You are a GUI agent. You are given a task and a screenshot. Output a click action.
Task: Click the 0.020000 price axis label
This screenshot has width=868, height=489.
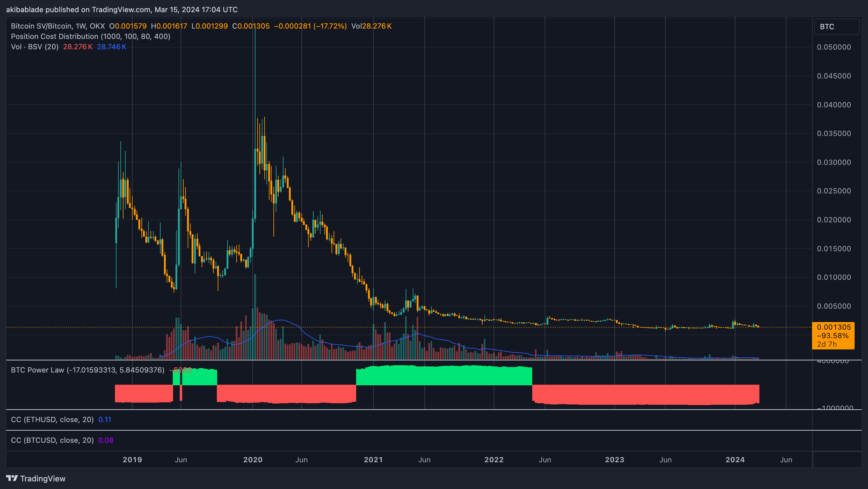point(834,220)
